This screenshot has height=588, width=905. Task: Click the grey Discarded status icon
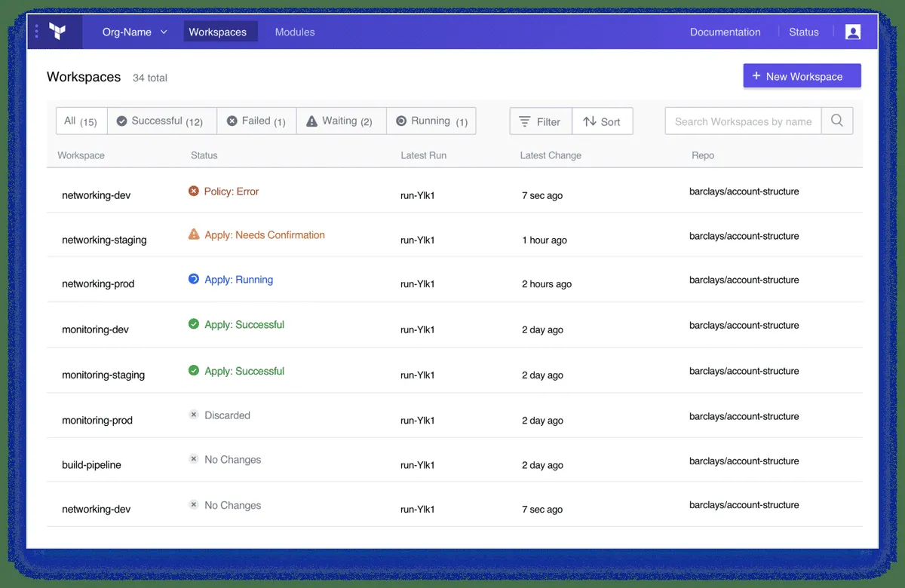pyautogui.click(x=194, y=415)
